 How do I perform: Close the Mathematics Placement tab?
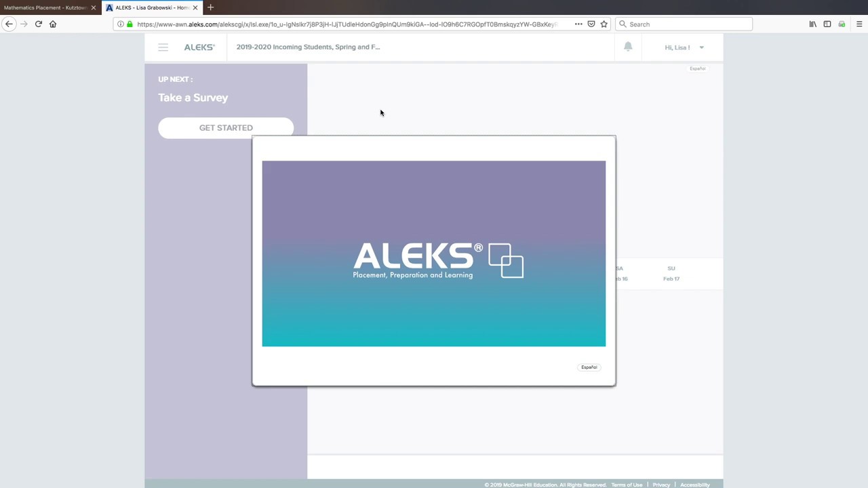click(94, 7)
